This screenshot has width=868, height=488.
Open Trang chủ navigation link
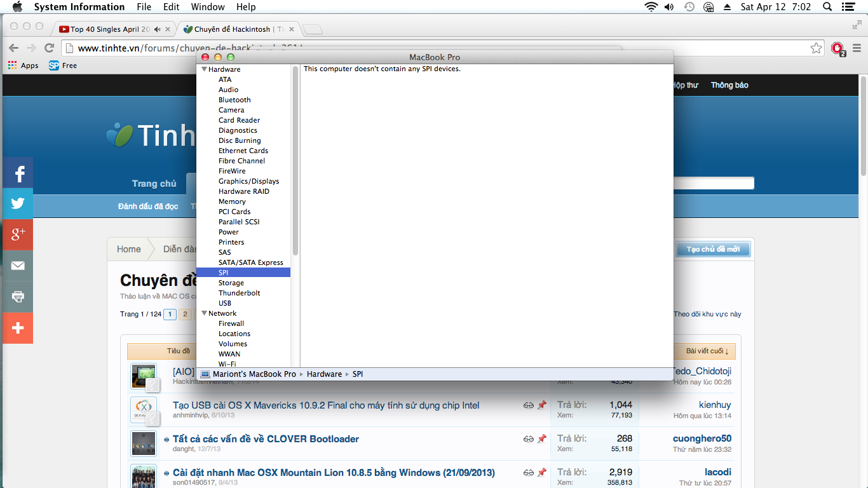pos(154,184)
